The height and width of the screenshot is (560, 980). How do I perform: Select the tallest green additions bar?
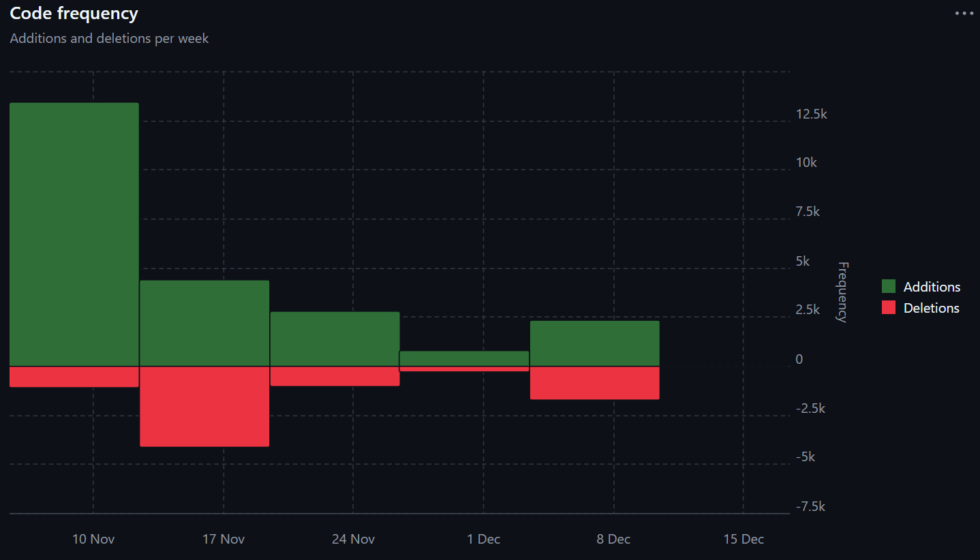point(74,234)
